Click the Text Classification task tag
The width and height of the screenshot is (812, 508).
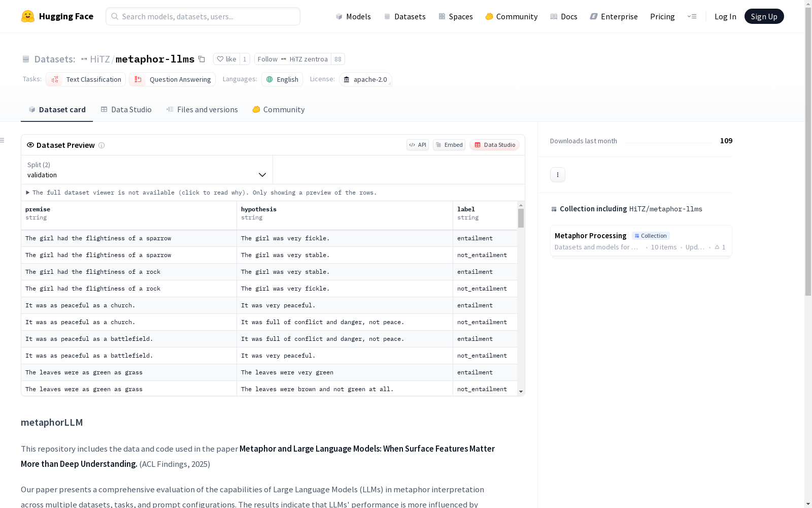(85, 79)
